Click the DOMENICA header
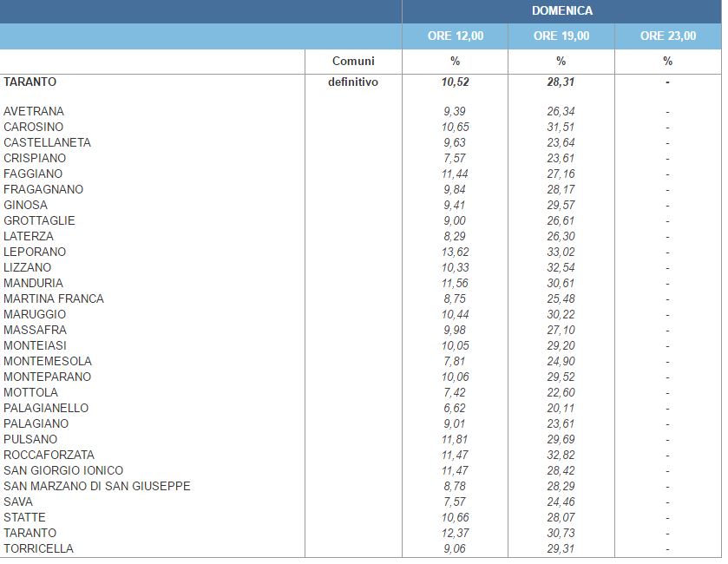The width and height of the screenshot is (728, 564). pos(561,11)
